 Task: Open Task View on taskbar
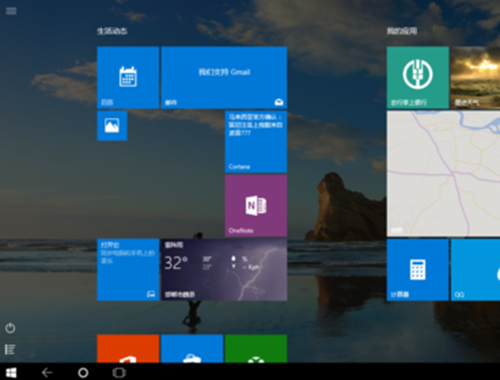(x=119, y=373)
